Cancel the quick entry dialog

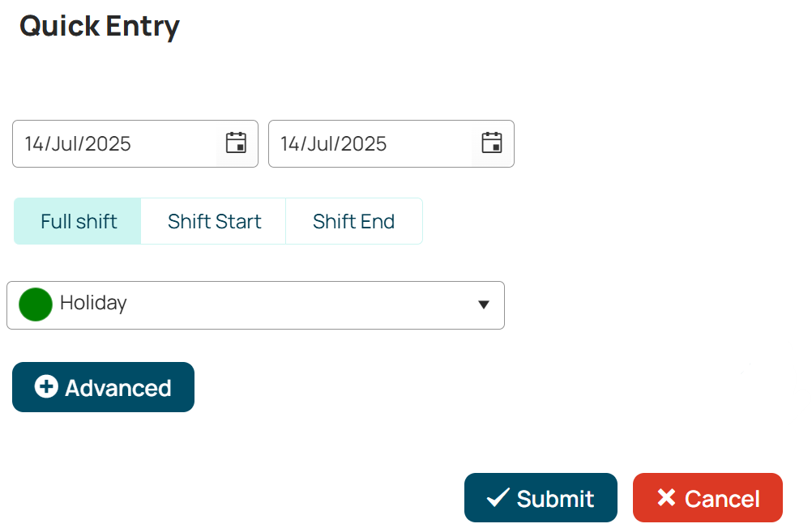click(x=707, y=497)
